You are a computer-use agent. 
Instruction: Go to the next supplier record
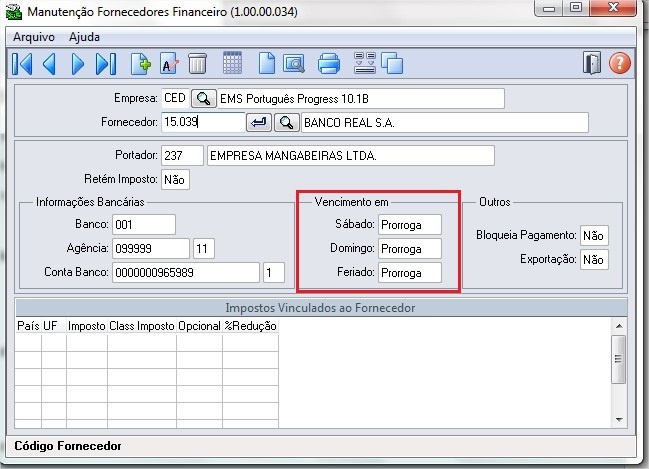(77, 64)
